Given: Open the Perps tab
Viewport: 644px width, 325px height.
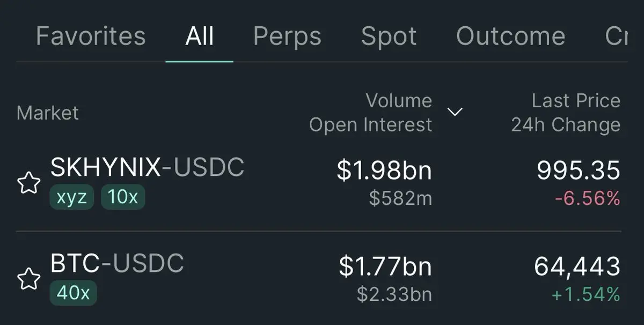Looking at the screenshot, I should [288, 36].
